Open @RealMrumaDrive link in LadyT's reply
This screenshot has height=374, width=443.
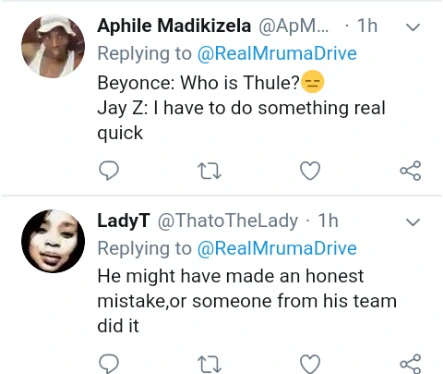pyautogui.click(x=277, y=248)
